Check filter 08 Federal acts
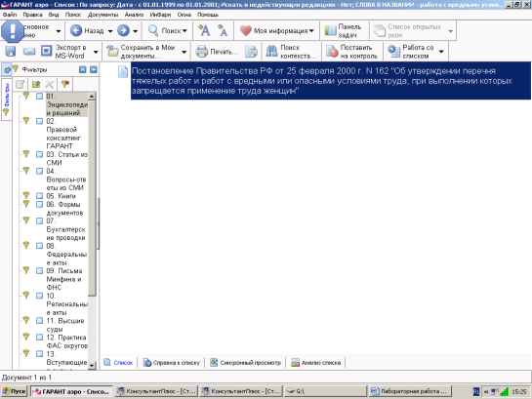The width and height of the screenshot is (532, 399). coord(39,246)
